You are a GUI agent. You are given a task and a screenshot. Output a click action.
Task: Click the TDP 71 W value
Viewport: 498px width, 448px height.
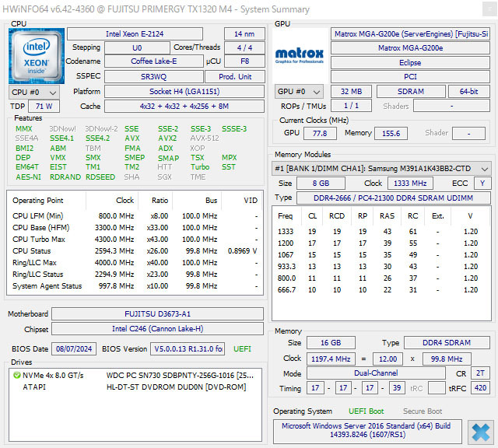tap(44, 107)
